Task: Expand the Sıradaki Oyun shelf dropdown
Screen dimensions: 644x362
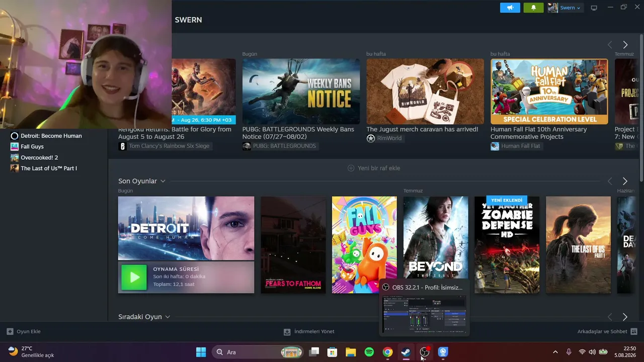Action: tap(168, 317)
